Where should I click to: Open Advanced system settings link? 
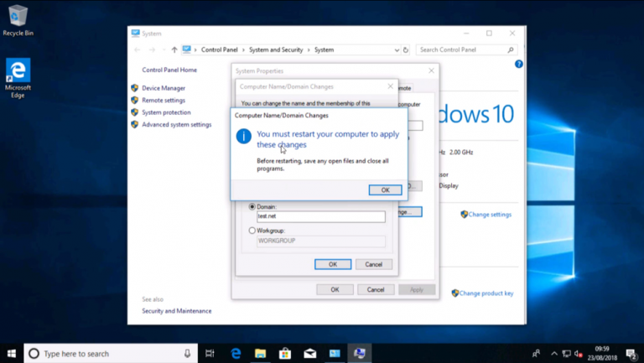(x=177, y=124)
